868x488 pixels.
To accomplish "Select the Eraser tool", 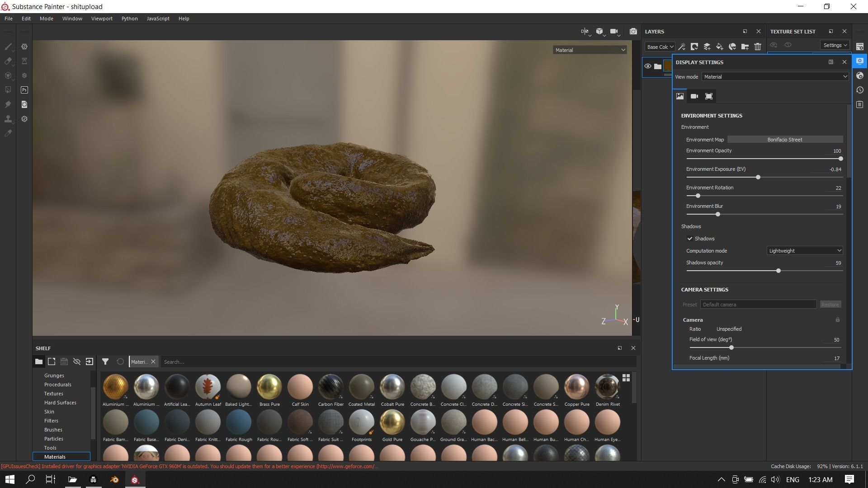I will pyautogui.click(x=8, y=61).
